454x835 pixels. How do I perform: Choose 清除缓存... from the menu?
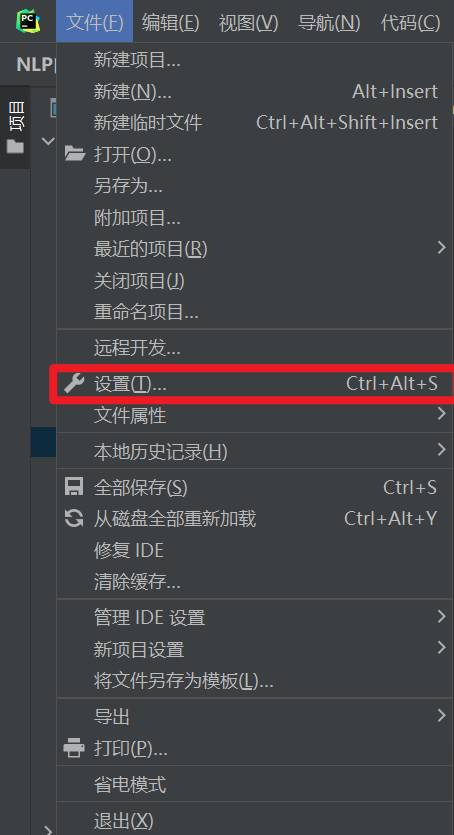255,582
